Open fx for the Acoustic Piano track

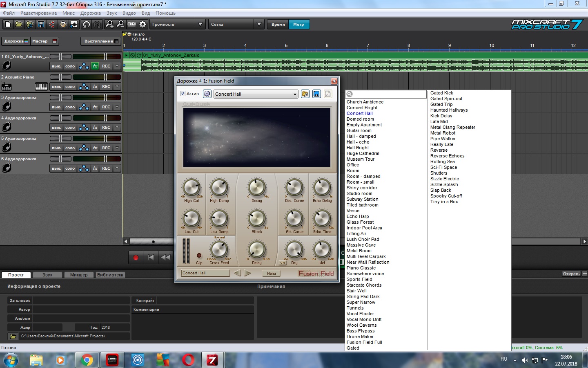click(95, 86)
